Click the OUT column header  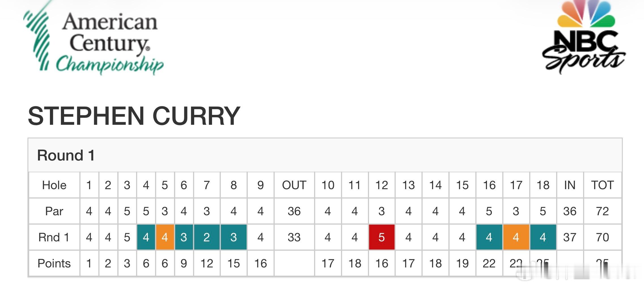coord(294,185)
